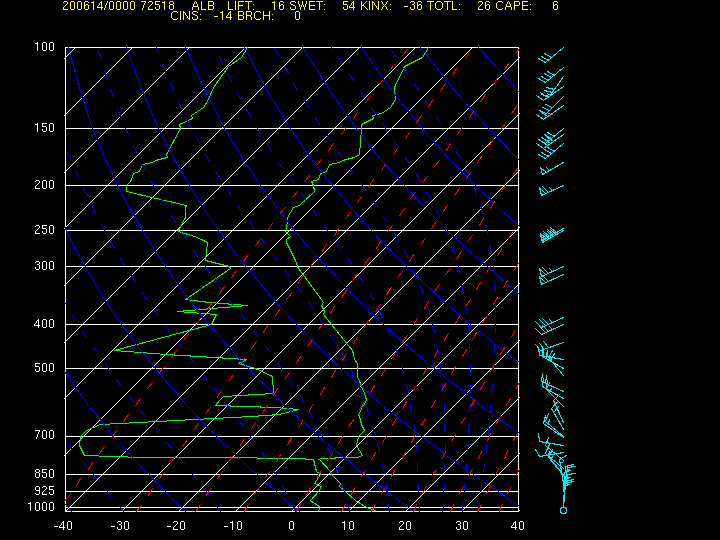Image resolution: width=720 pixels, height=540 pixels.
Task: Click the 700 pressure level label
Action: pyautogui.click(x=45, y=435)
